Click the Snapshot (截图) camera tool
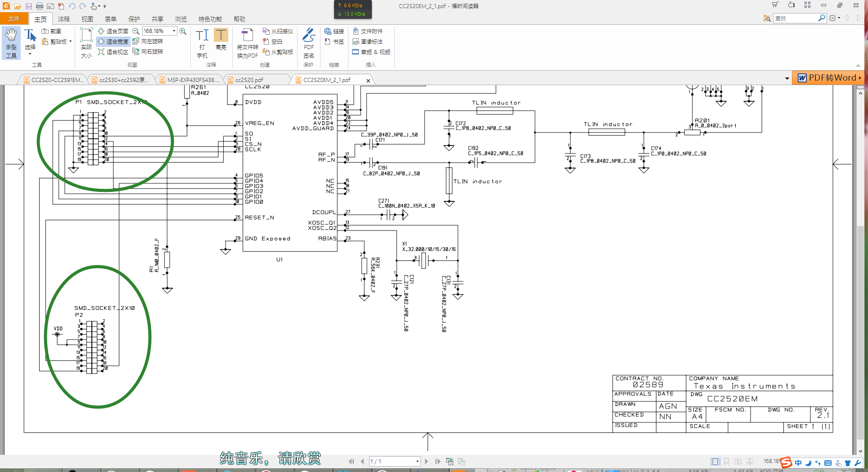Image resolution: width=868 pixels, height=472 pixels. click(51, 31)
